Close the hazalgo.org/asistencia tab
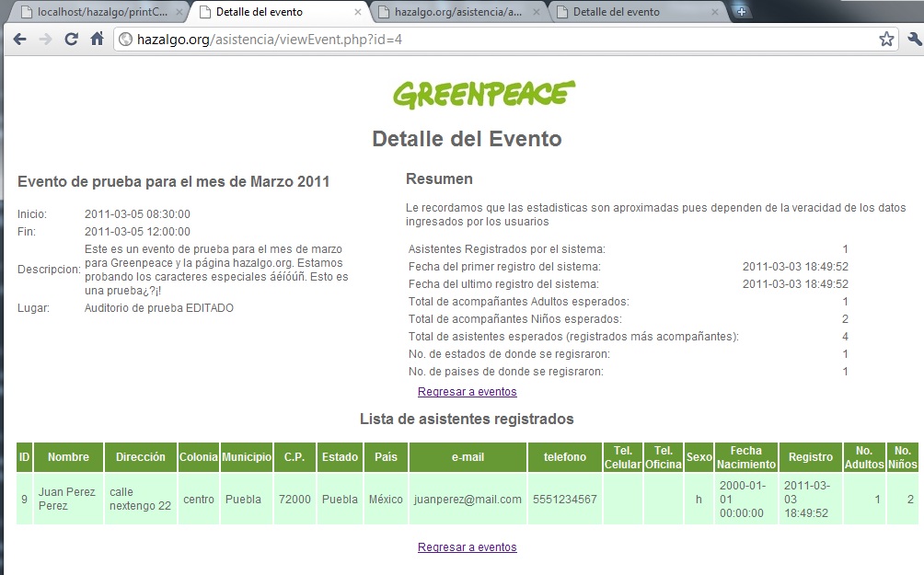 click(538, 13)
